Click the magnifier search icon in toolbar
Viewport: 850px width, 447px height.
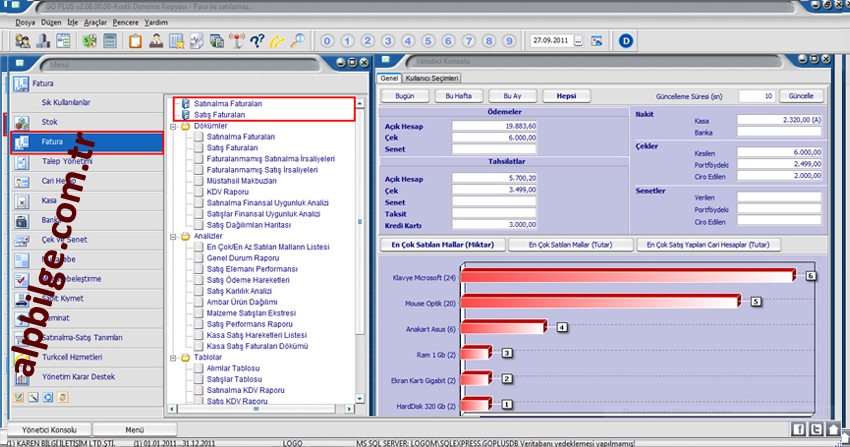(x=299, y=41)
